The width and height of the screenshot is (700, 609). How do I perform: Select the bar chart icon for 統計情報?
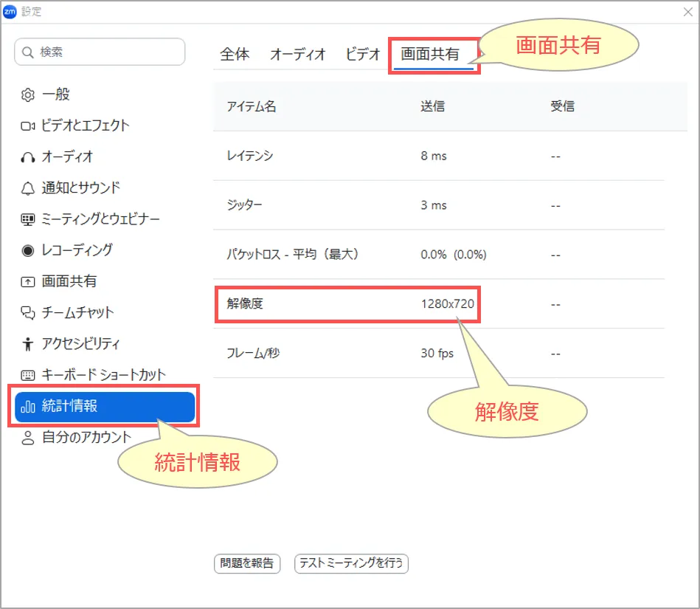point(28,407)
